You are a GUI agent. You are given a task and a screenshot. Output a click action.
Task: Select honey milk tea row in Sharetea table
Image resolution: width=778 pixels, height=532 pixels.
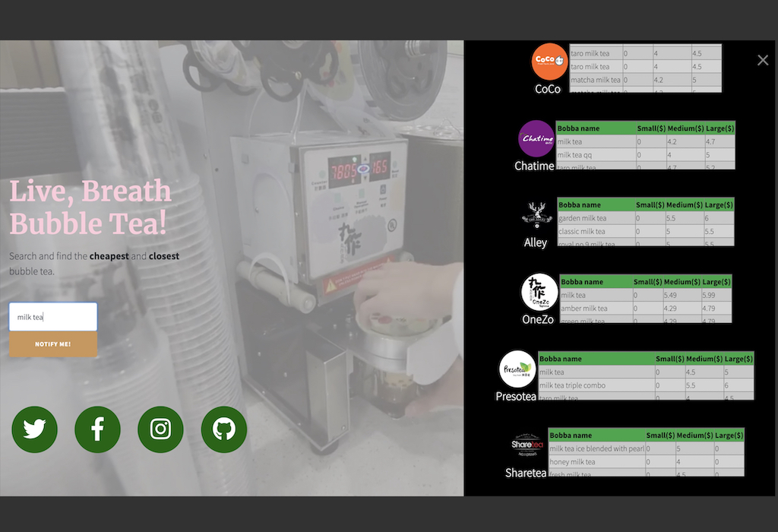pyautogui.click(x=573, y=462)
